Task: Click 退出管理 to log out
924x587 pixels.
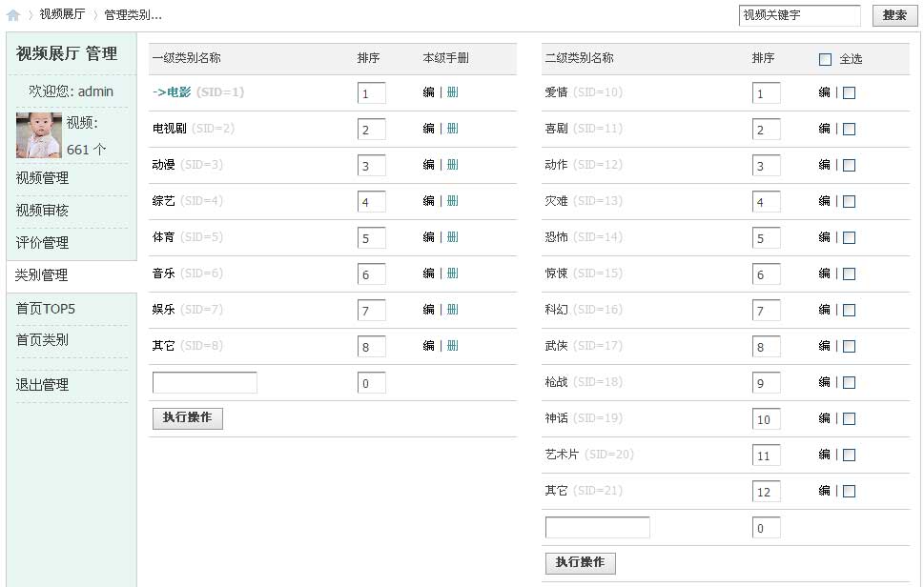Action: coord(42,384)
